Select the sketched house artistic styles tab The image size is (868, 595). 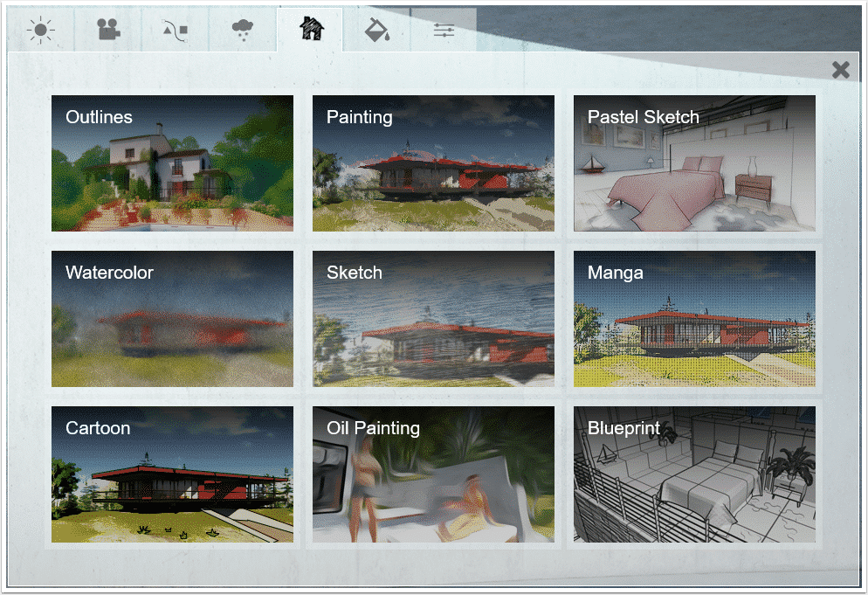tap(310, 30)
